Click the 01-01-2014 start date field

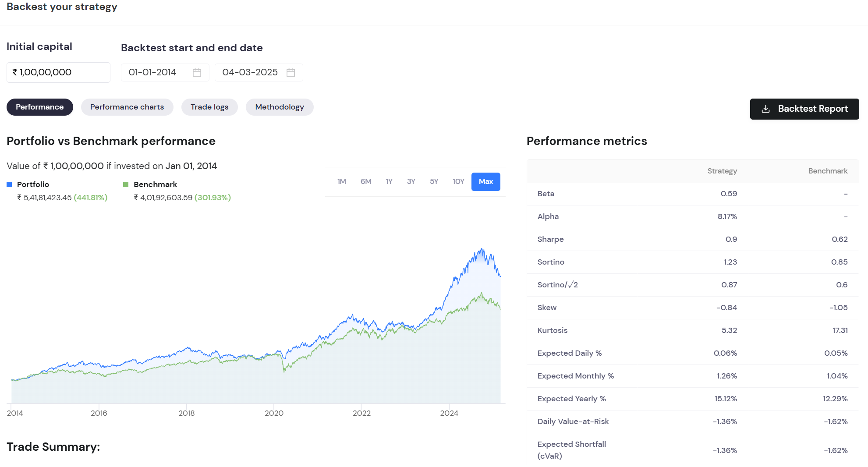[152, 73]
